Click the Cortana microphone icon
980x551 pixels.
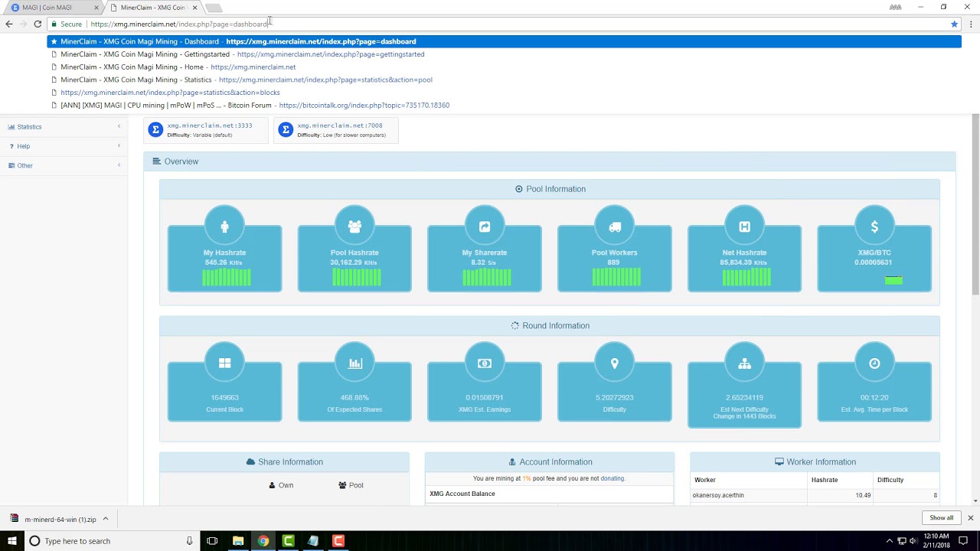[x=189, y=541]
